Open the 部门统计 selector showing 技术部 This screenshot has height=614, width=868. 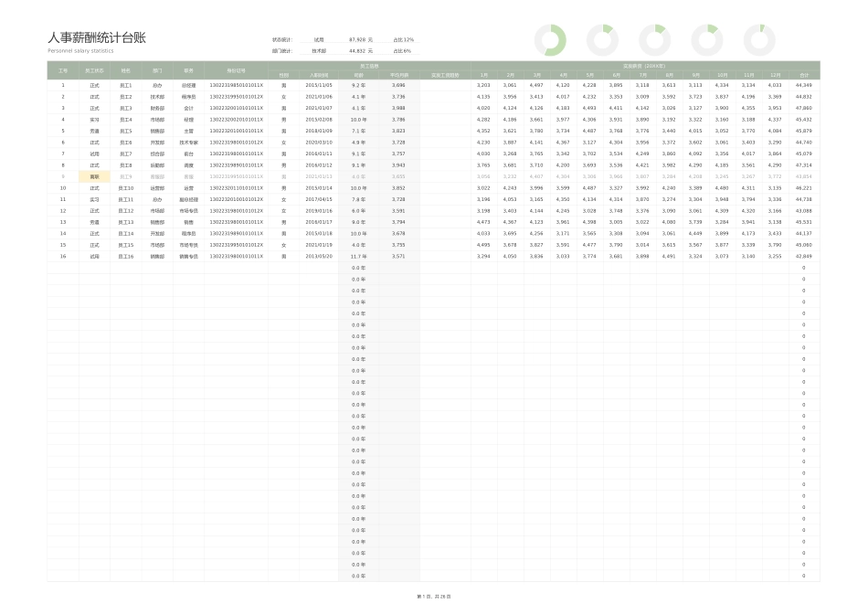(x=319, y=51)
